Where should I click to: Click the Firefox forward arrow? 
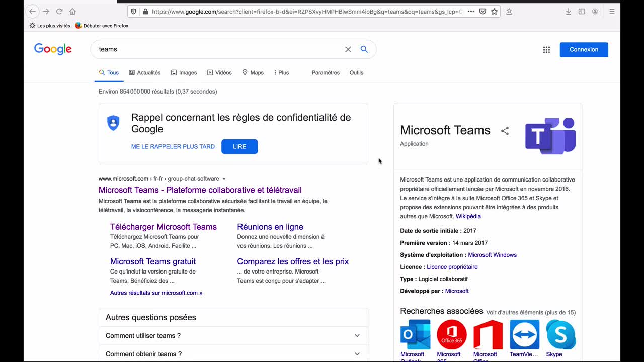pos(46,11)
